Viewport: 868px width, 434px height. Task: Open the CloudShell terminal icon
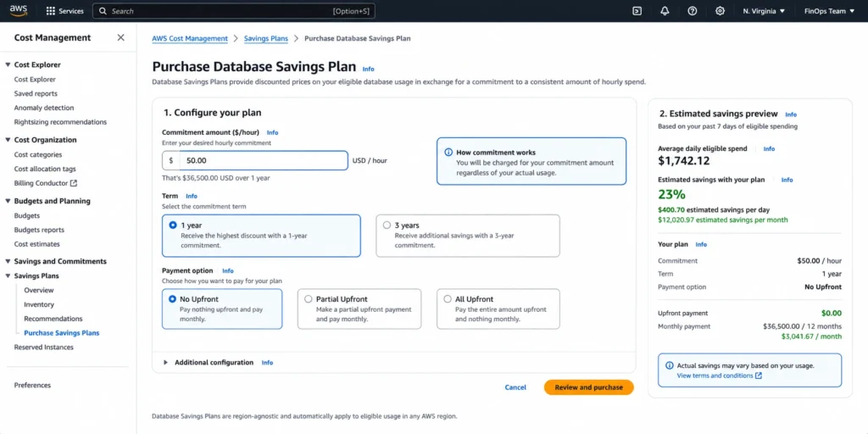coord(637,11)
